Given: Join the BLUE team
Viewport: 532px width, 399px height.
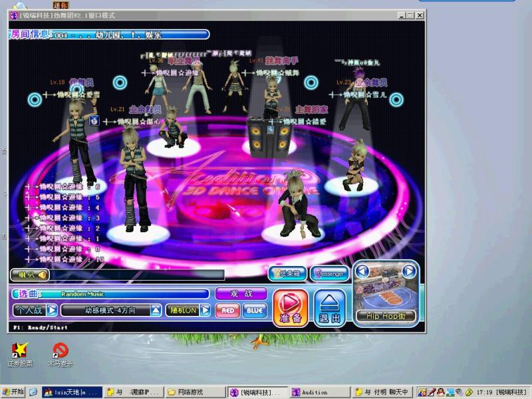Looking at the screenshot, I should click(255, 311).
